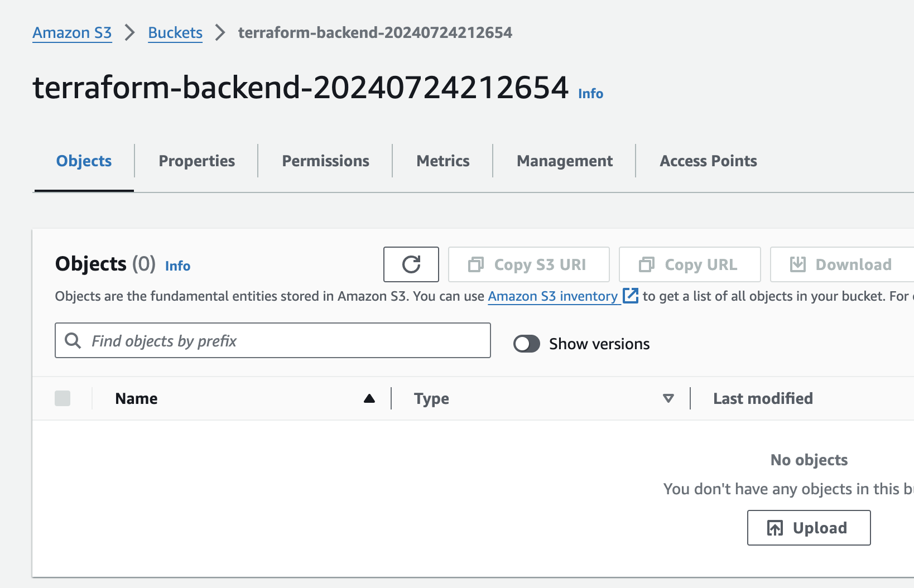
Task: Enable the Show versions toggle
Action: [527, 344]
